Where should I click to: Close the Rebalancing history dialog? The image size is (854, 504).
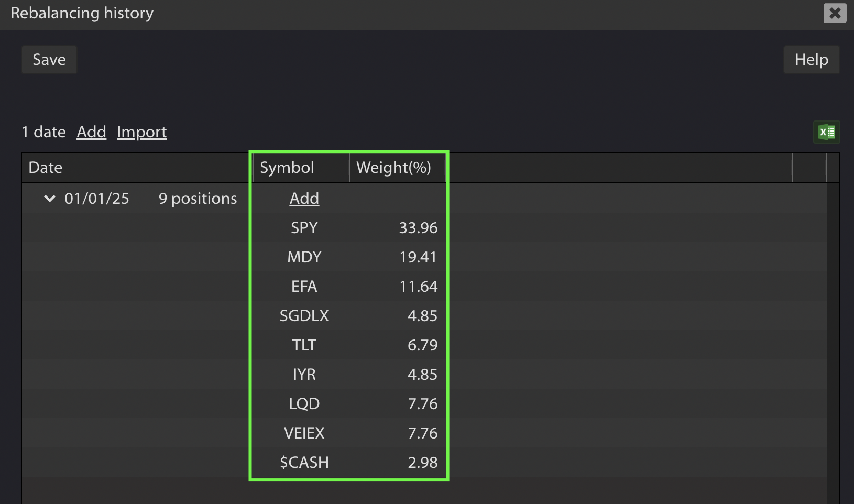[835, 13]
